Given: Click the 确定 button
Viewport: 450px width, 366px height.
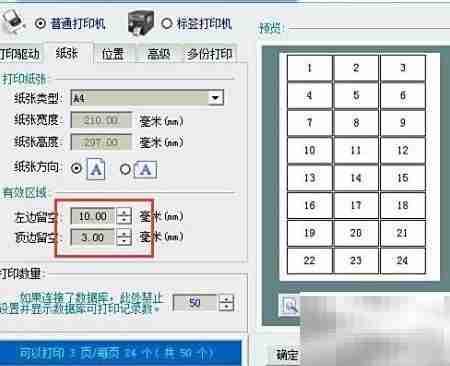Looking at the screenshot, I should tap(287, 354).
